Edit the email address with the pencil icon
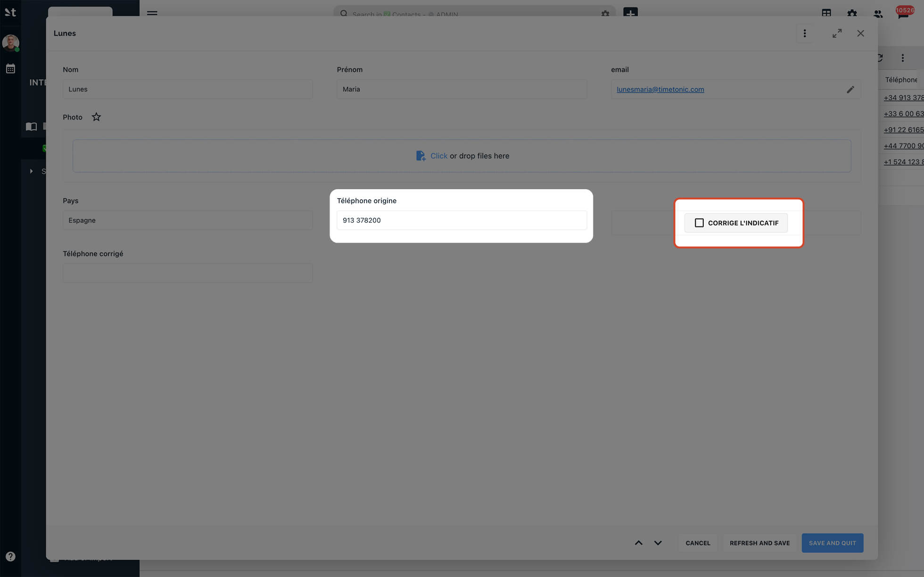Image resolution: width=924 pixels, height=577 pixels. (x=850, y=90)
